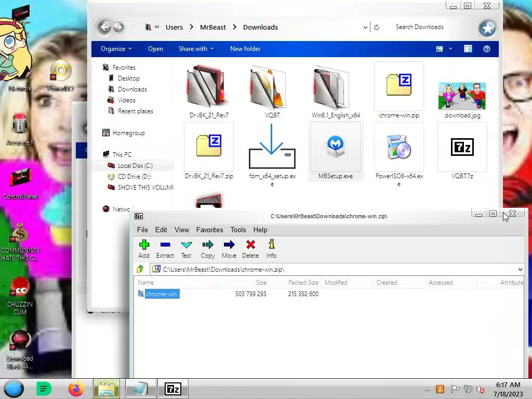
Task: Select chrome-win.zip file in Downloads
Action: (x=399, y=91)
